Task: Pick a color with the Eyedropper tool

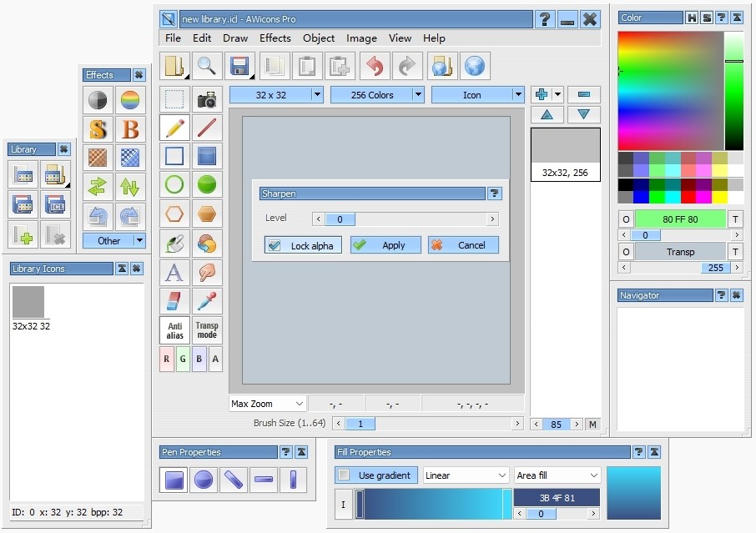Action: [x=206, y=301]
